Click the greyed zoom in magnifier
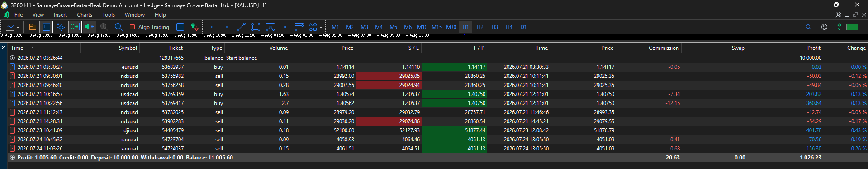This screenshot has width=868, height=169. click(x=104, y=27)
